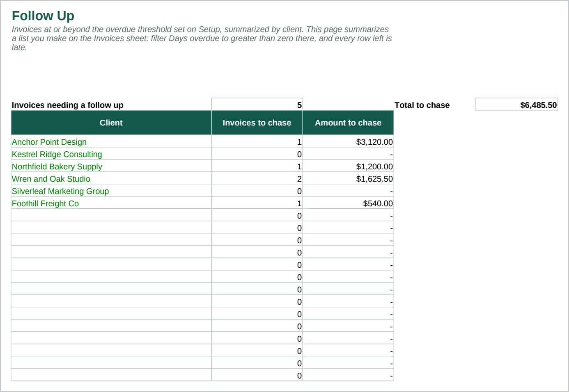
Task: Select the "Silverleaf Marketing Group" client cell
Action: [x=111, y=191]
